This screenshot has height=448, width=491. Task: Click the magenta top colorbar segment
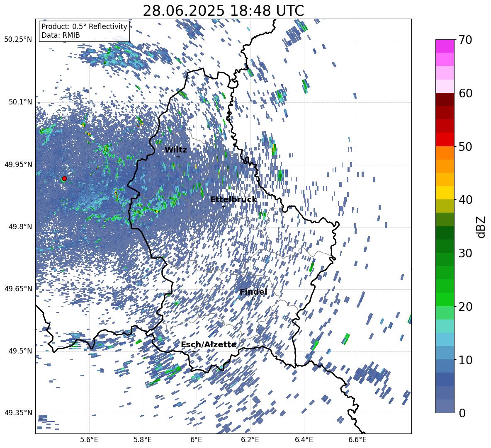pos(445,46)
